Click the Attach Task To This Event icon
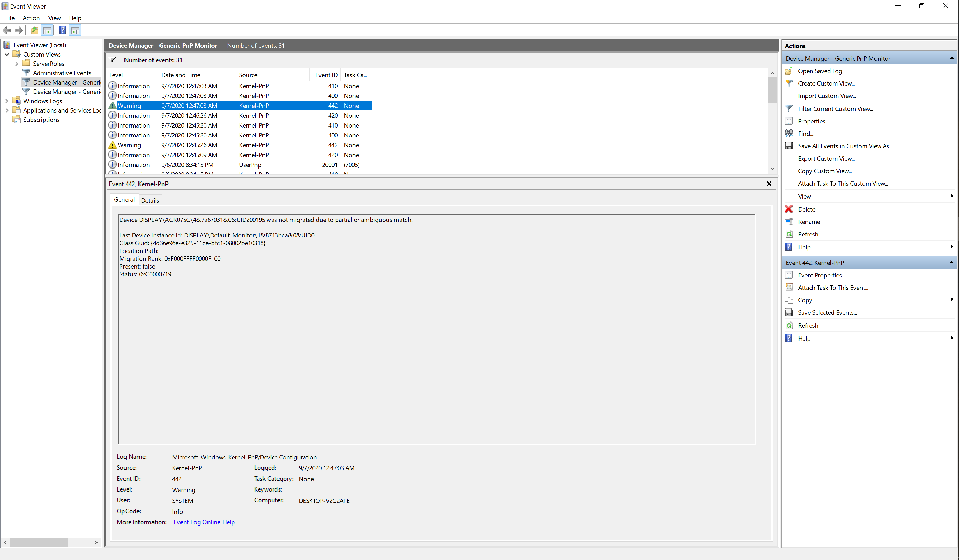 point(789,288)
